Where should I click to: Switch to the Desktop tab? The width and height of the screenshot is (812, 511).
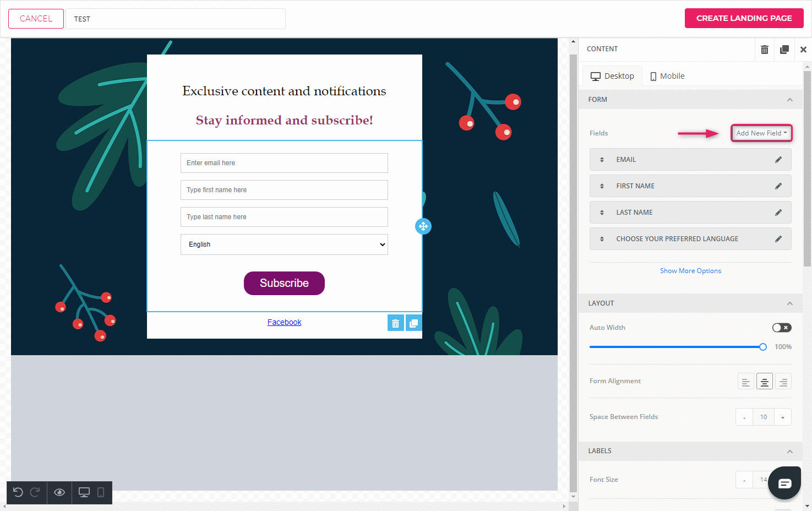coord(612,76)
